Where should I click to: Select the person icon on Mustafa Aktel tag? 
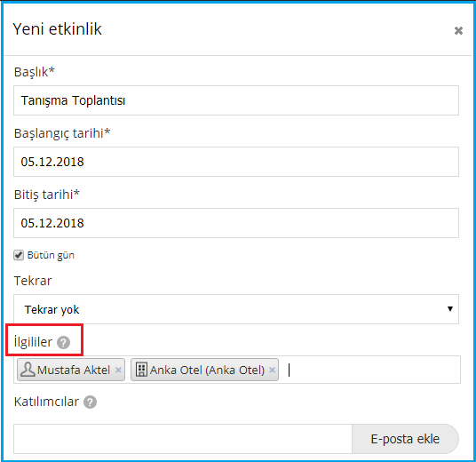pos(28,370)
